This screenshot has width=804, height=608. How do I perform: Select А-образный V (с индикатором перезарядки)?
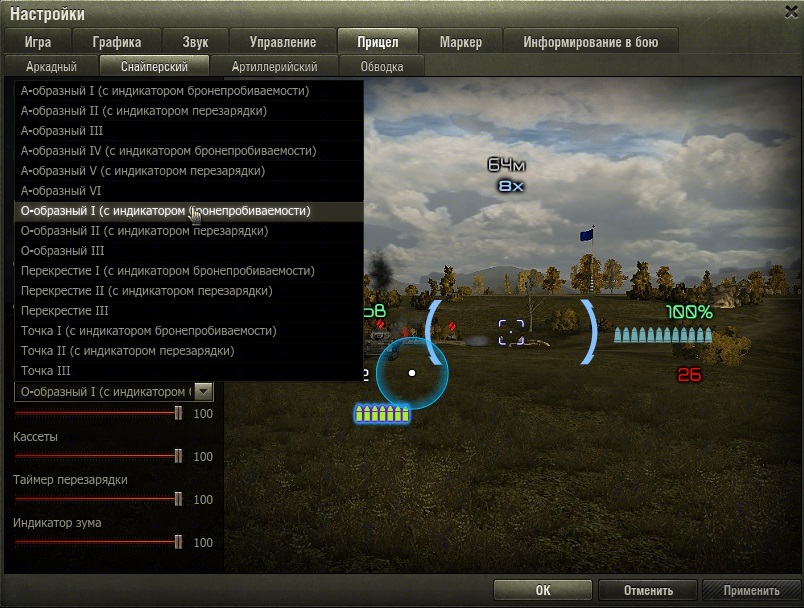[x=189, y=171]
